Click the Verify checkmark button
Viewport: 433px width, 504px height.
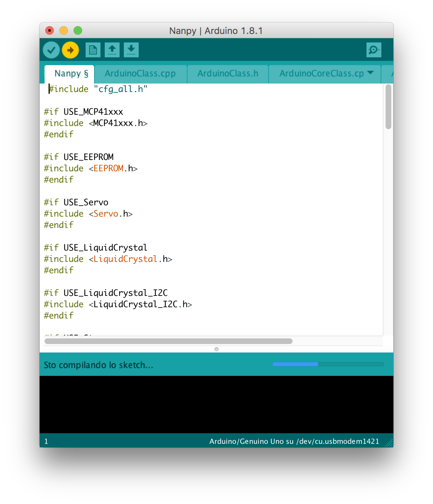[51, 50]
